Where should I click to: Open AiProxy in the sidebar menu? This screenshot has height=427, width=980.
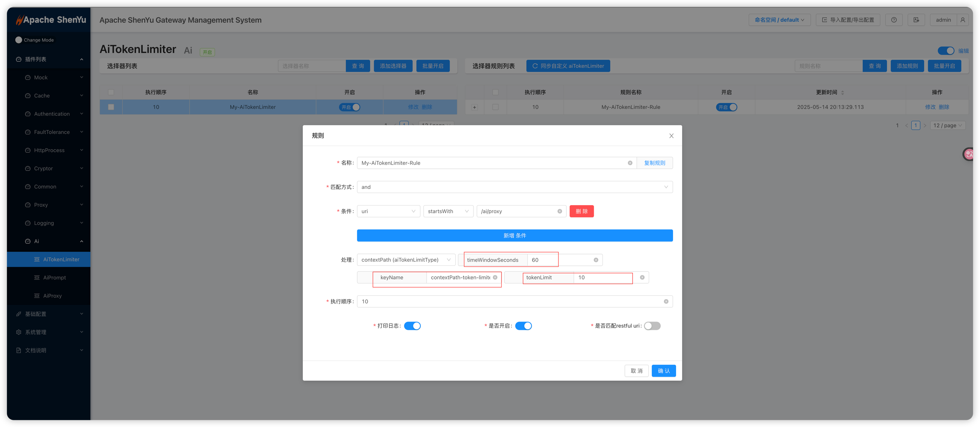[52, 296]
